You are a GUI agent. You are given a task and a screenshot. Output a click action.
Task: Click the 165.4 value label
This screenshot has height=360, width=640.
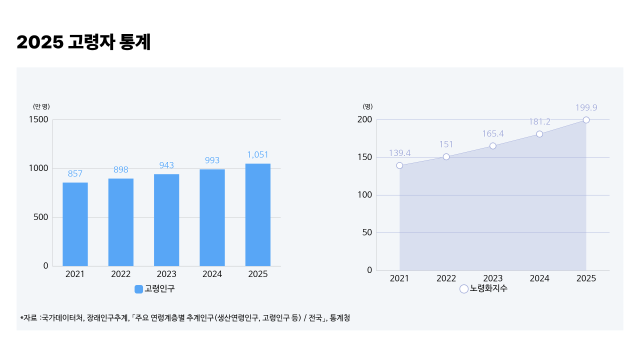pos(493,134)
